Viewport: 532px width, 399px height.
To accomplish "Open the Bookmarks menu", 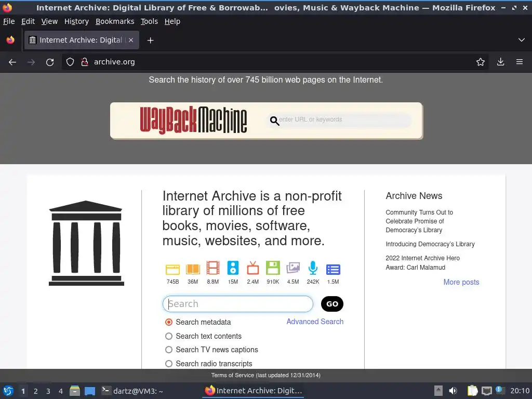I will pos(115,21).
